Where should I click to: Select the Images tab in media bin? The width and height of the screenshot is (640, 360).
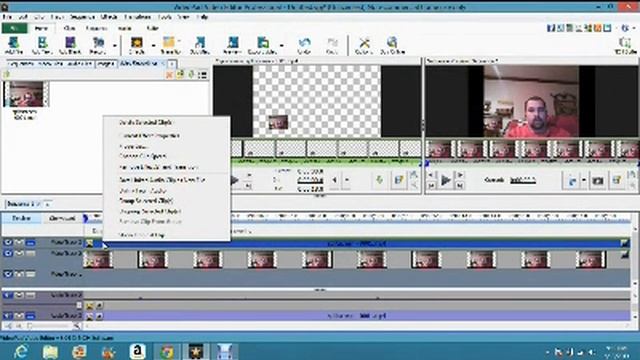pyautogui.click(x=105, y=64)
